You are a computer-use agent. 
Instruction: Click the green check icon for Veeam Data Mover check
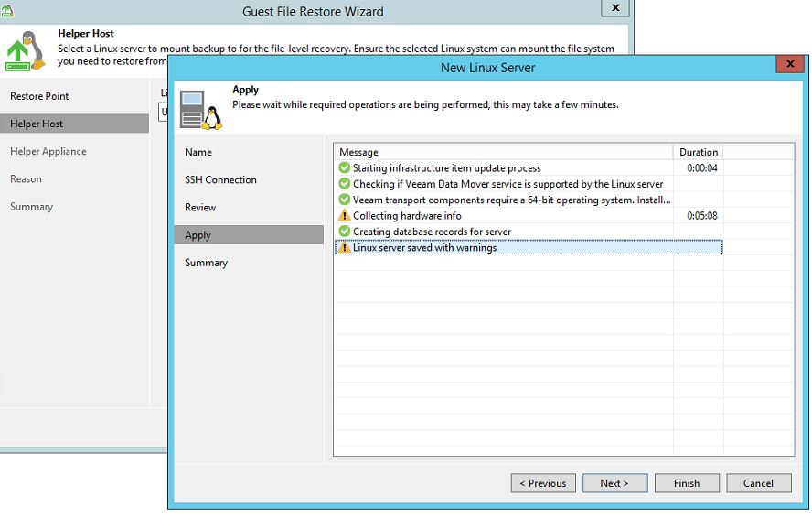pos(344,184)
